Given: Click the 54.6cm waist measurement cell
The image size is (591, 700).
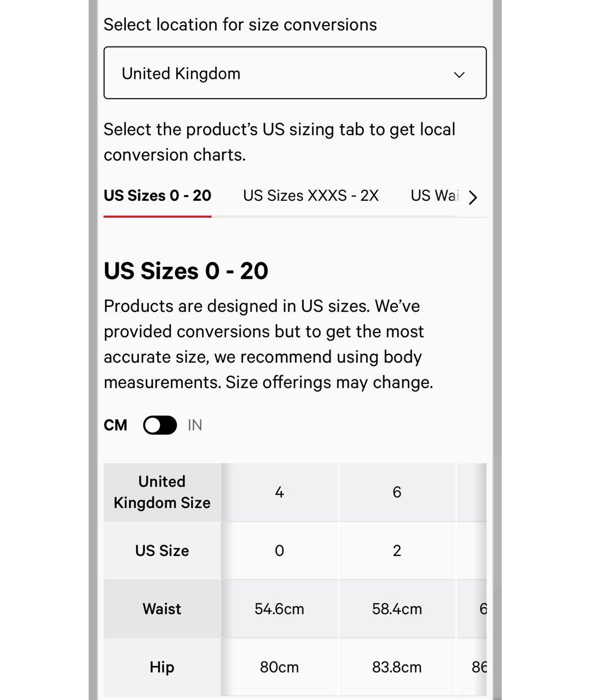Looking at the screenshot, I should [279, 609].
